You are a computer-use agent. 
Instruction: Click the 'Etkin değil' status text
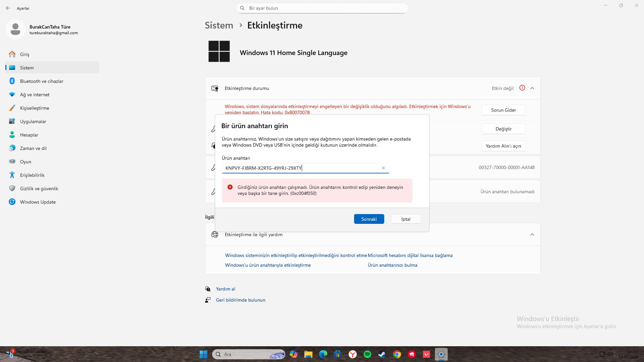point(503,88)
